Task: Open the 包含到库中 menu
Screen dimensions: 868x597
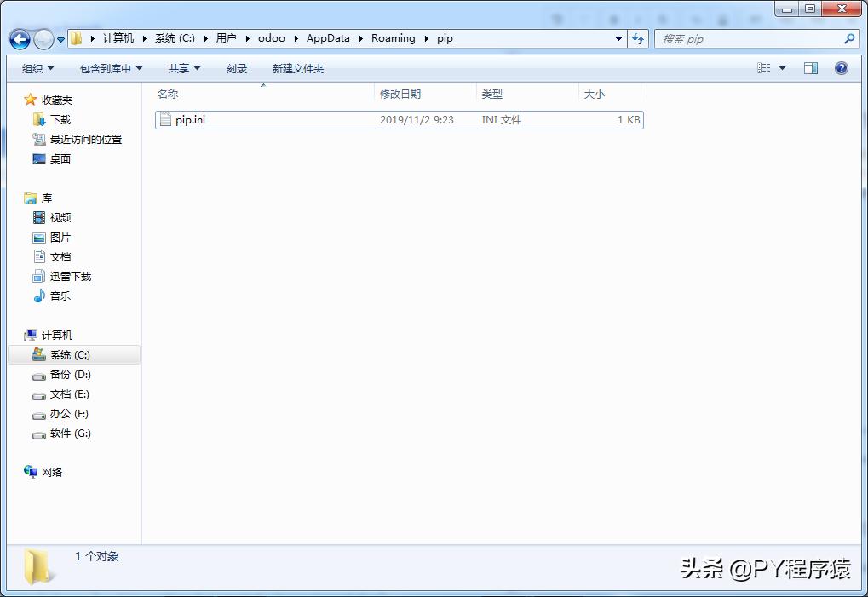Action: pyautogui.click(x=111, y=68)
